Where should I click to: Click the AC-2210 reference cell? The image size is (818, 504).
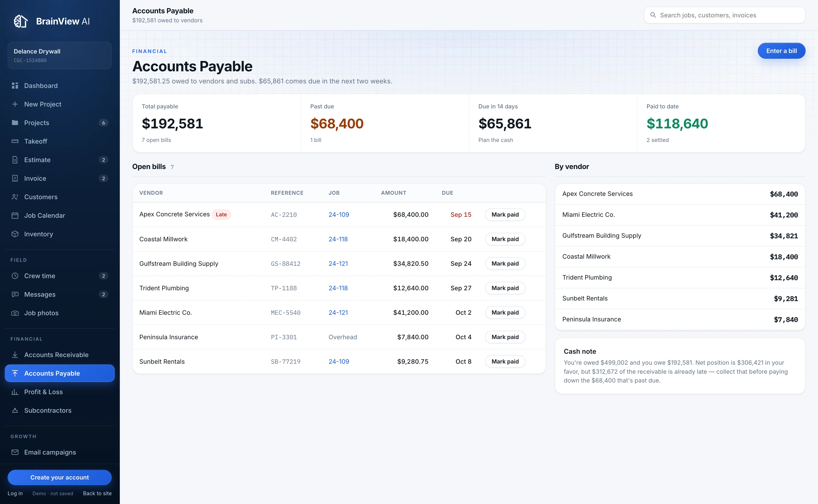(284, 215)
